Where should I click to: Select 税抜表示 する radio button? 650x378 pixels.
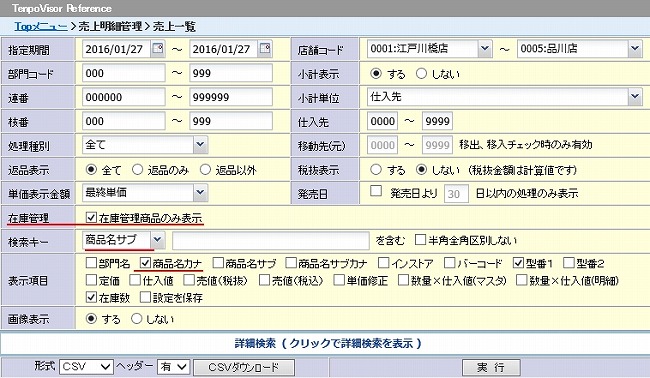(376, 170)
